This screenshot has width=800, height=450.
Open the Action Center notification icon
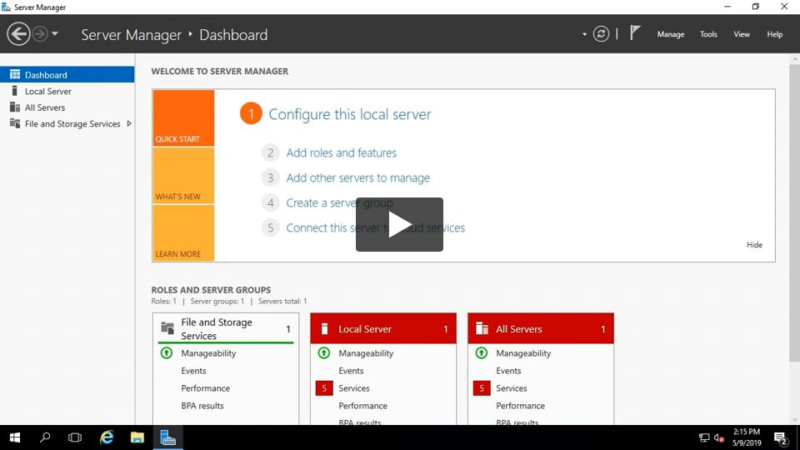(x=780, y=437)
